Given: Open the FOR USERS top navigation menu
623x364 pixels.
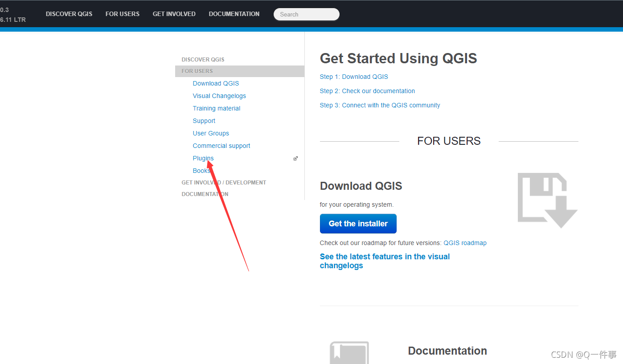Looking at the screenshot, I should pyautogui.click(x=123, y=14).
